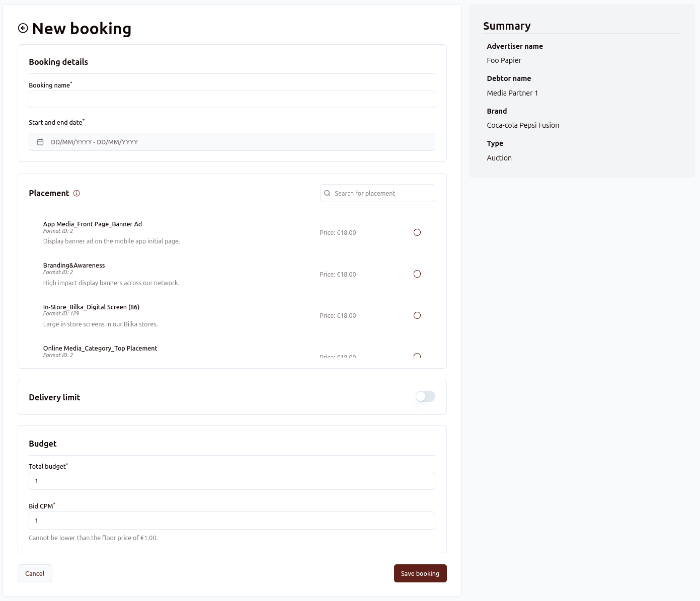Viewport: 700px width, 601px height.
Task: Click the Online Media_Category_Top Placement title
Action: click(100, 348)
